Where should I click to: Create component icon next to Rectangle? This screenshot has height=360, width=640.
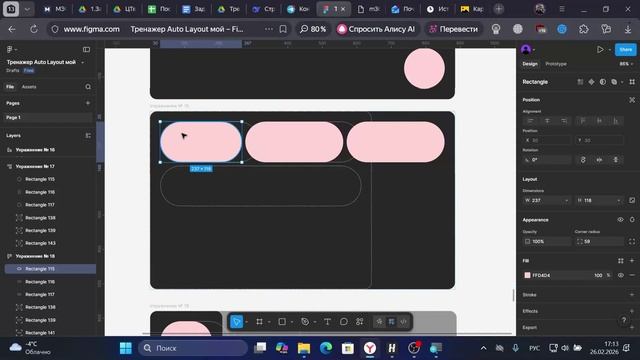tap(591, 82)
